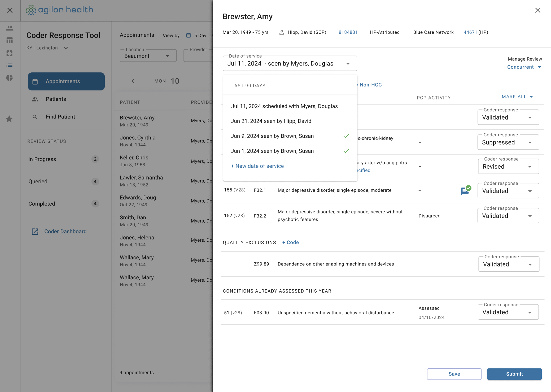Screen dimensions: 551x392
Task: Click the PATIENT column header
Action: tap(130, 102)
